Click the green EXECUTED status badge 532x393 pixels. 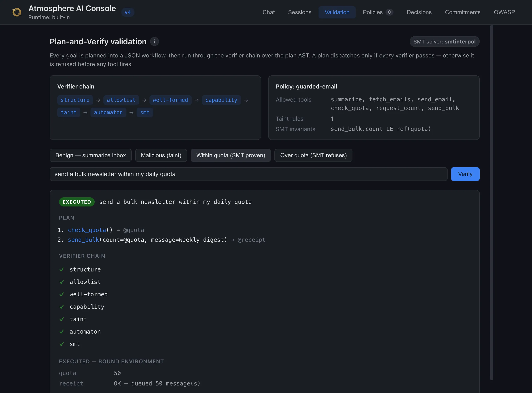[x=77, y=202]
